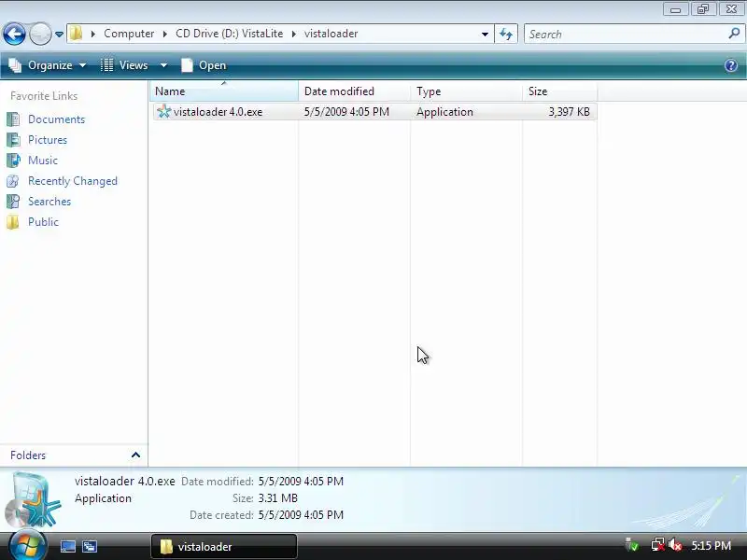Refresh the folder with the refresh button
747x560 pixels.
[506, 34]
